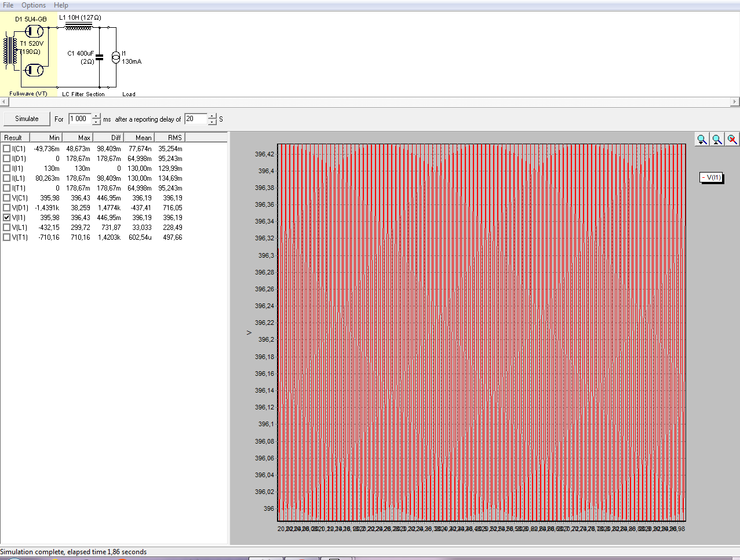Select the I1 130mA current load symbol

point(116,57)
